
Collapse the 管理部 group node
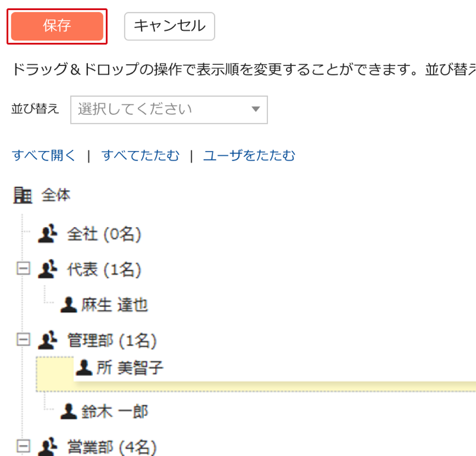(23, 340)
